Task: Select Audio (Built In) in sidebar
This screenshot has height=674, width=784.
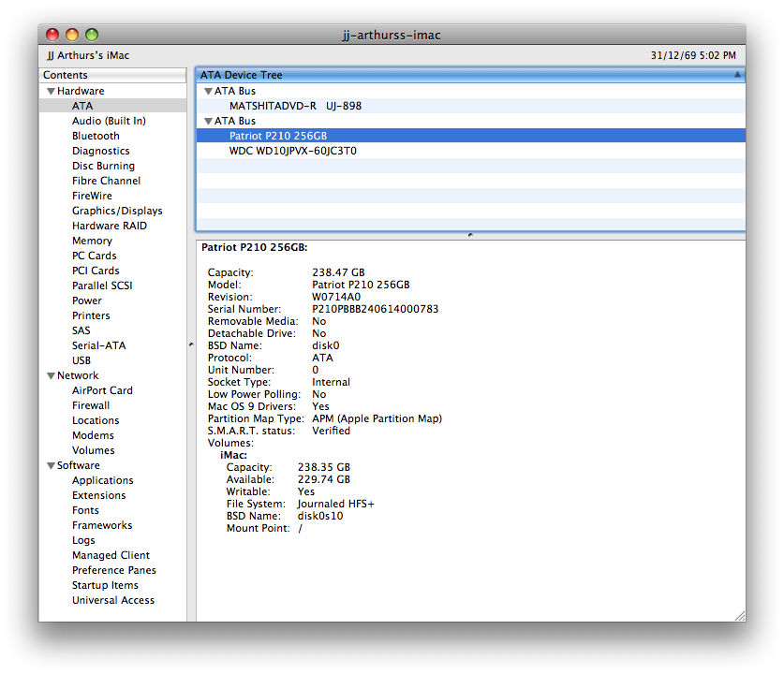Action: tap(109, 121)
